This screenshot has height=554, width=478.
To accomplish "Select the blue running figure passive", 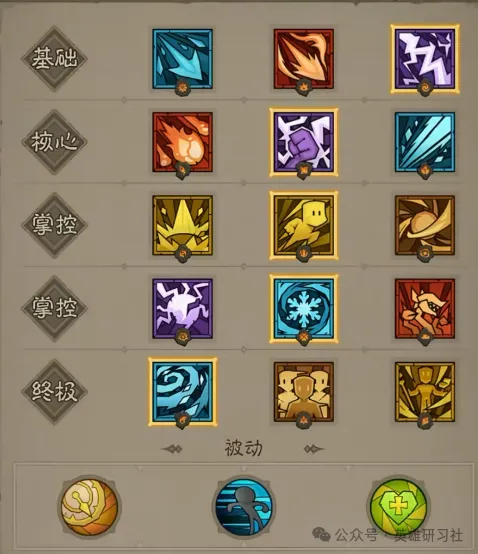I will [x=244, y=507].
